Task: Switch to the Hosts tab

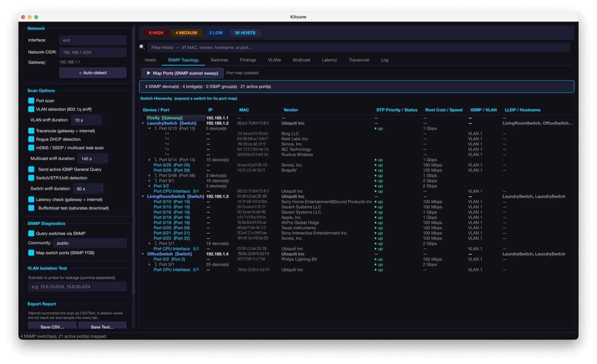Action: tap(150, 60)
